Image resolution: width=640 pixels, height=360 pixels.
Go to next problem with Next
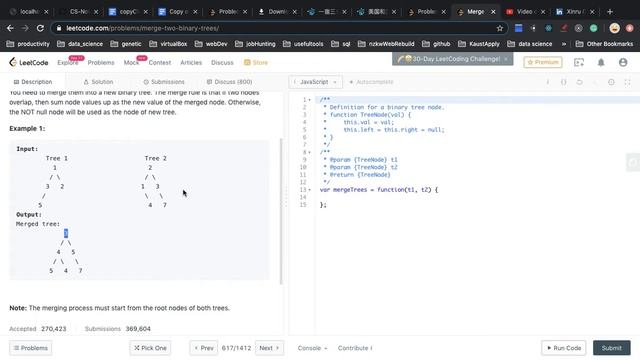pyautogui.click(x=269, y=348)
